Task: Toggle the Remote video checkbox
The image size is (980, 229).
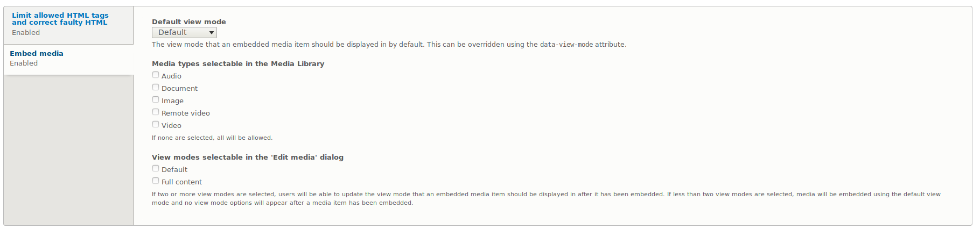Action: coord(156,112)
